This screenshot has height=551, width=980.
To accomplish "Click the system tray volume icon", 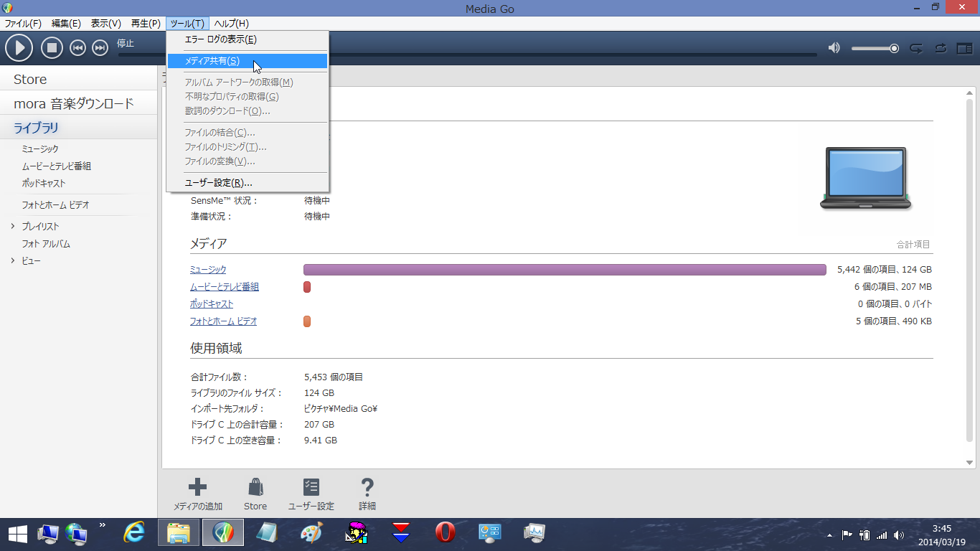I will (899, 535).
